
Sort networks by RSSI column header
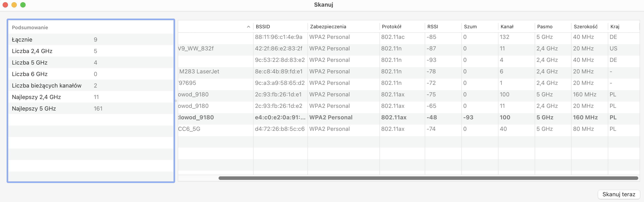pos(443,27)
